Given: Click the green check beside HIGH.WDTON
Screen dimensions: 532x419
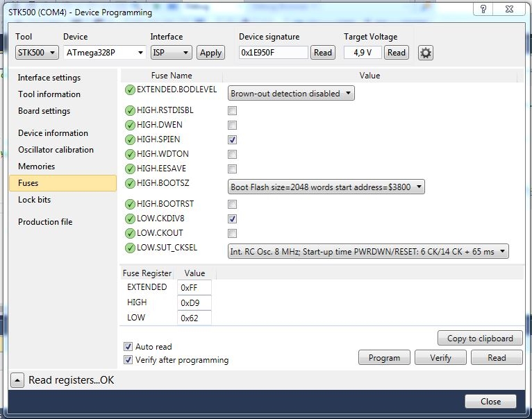Looking at the screenshot, I should click(x=130, y=154).
